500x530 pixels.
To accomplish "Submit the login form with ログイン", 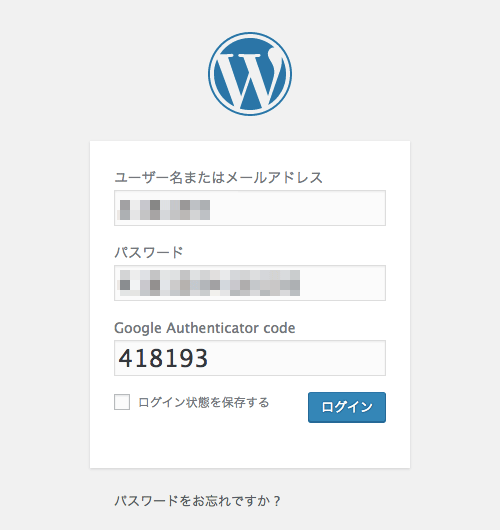I will pyautogui.click(x=347, y=407).
